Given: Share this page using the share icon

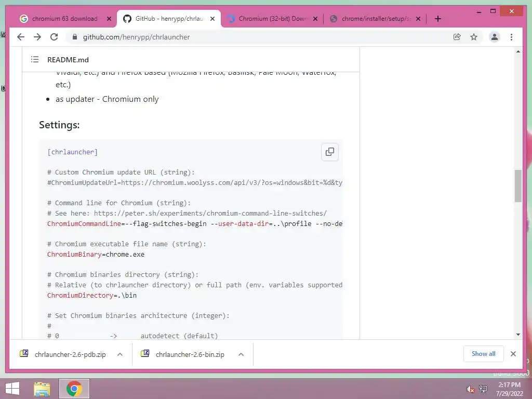Looking at the screenshot, I should click(x=457, y=37).
